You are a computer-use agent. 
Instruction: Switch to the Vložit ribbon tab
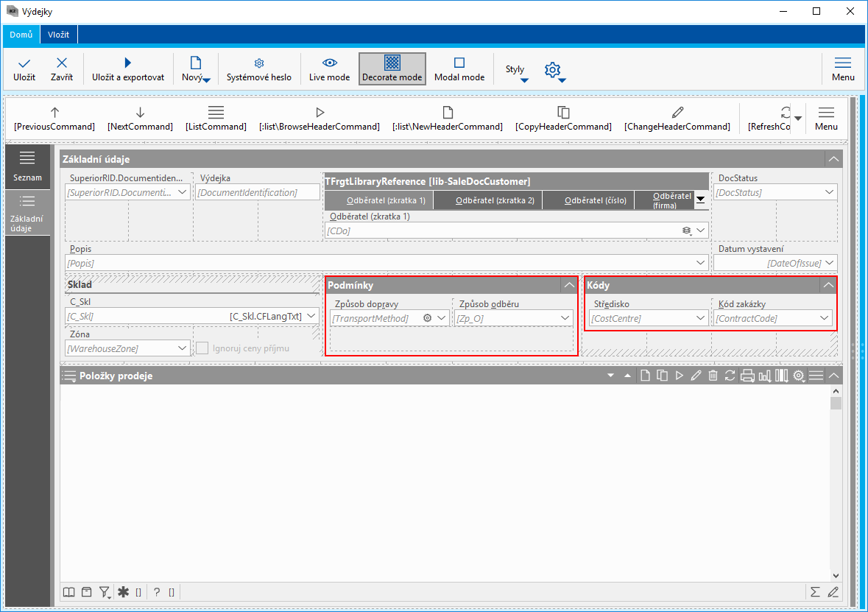coord(59,35)
